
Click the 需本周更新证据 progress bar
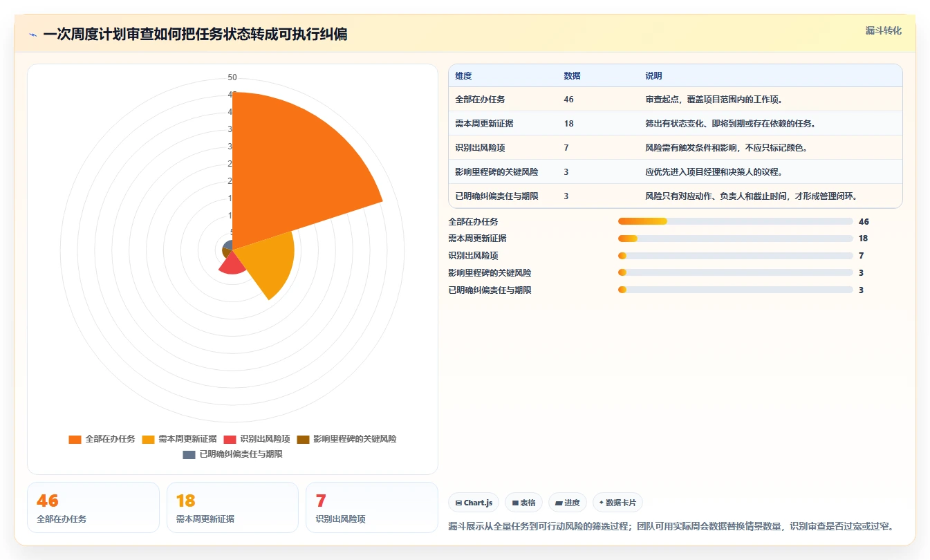pos(735,239)
